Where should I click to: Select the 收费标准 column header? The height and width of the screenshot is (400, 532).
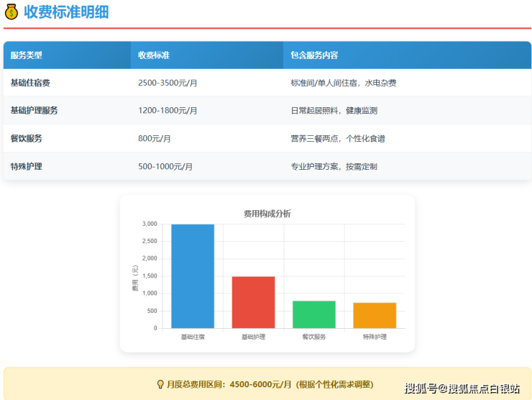pyautogui.click(x=153, y=55)
